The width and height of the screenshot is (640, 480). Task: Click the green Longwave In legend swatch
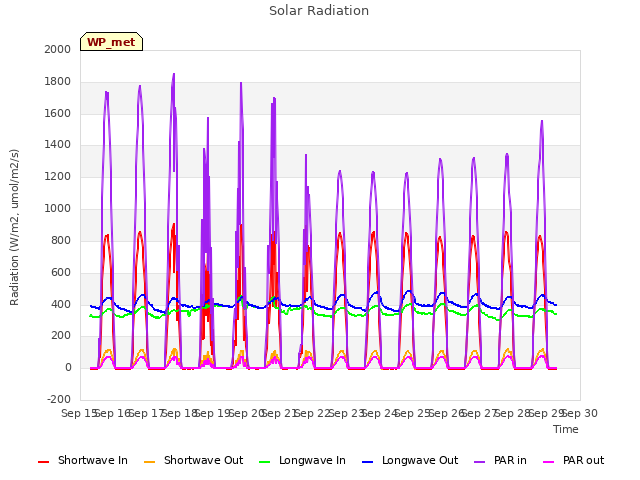264,462
